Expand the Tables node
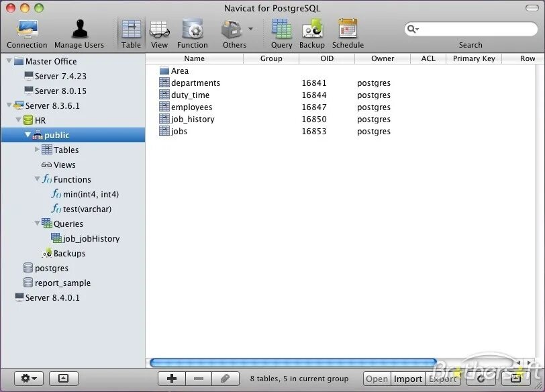The height and width of the screenshot is (392, 545). tap(37, 150)
